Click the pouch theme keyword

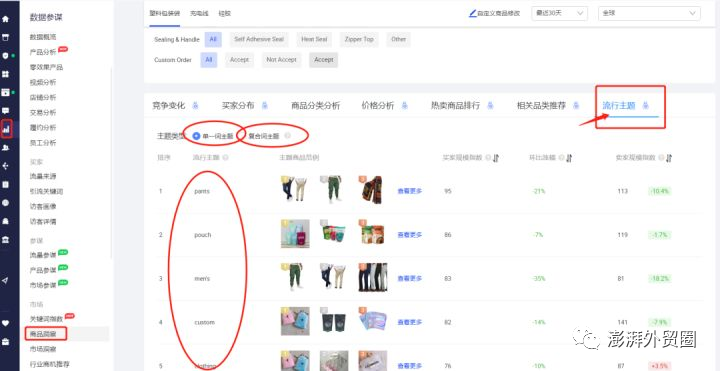pos(202,235)
